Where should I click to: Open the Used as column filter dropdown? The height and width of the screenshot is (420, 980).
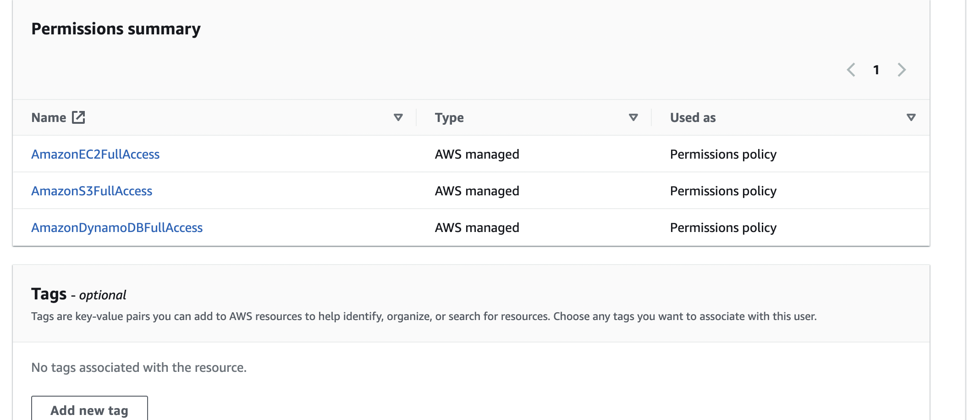pos(911,117)
